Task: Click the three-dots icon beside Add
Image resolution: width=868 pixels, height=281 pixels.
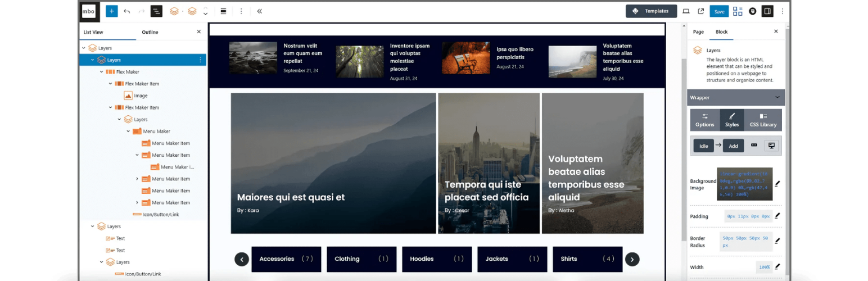Action: (754, 145)
